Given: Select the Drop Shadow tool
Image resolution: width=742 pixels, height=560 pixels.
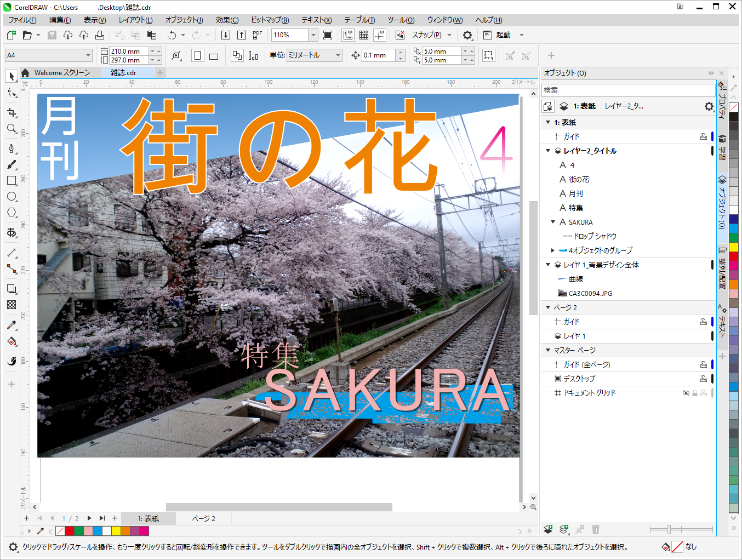Looking at the screenshot, I should [x=12, y=289].
